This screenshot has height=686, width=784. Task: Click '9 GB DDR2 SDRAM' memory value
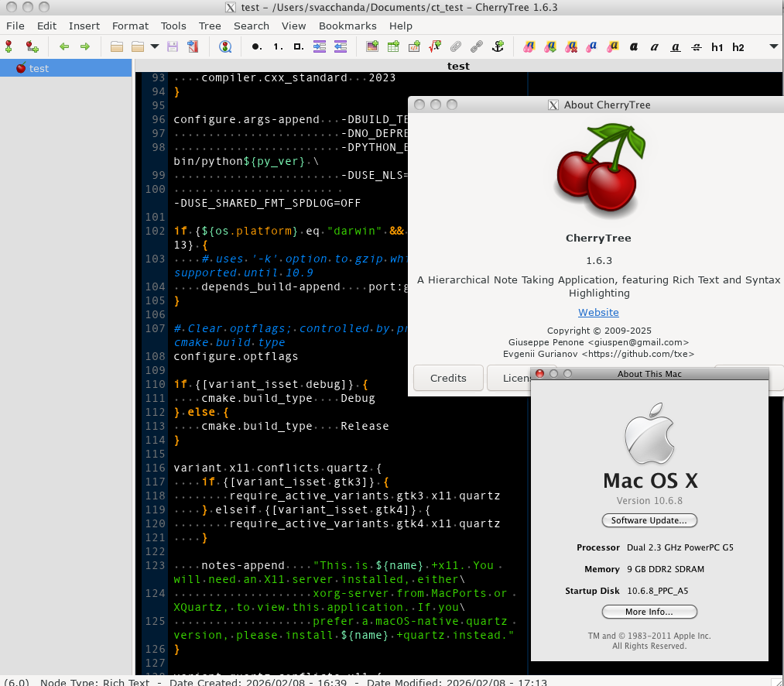(666, 569)
